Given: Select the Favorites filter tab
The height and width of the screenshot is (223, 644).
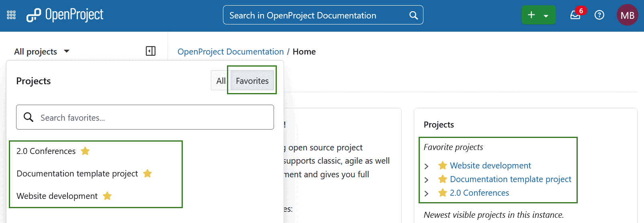Looking at the screenshot, I should pos(252,81).
